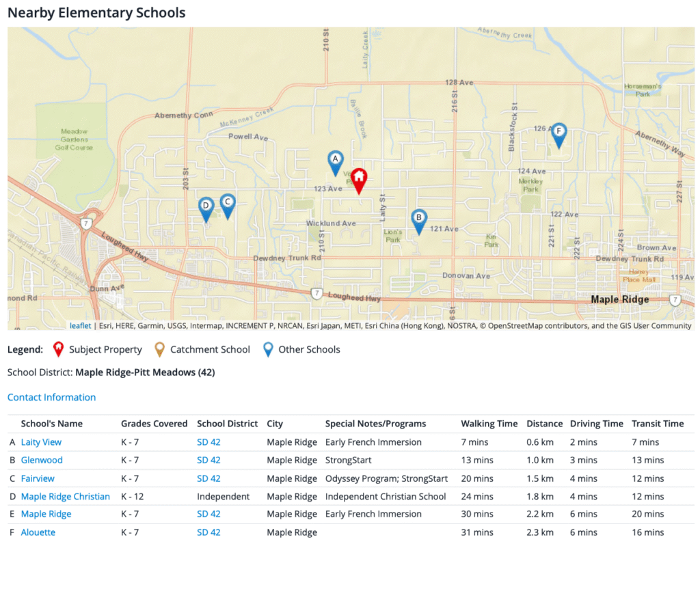700x598 pixels.
Task: Open the Laity View school link
Action: [x=41, y=442]
